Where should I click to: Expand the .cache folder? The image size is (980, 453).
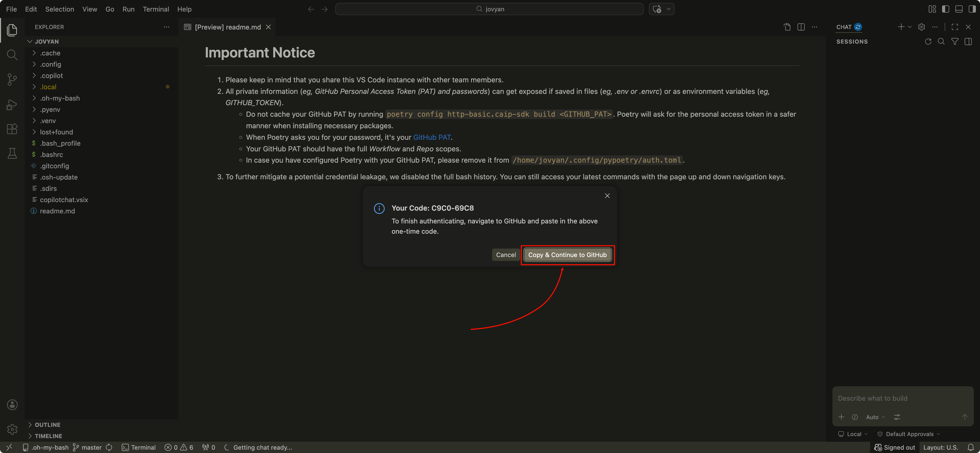tap(101, 53)
